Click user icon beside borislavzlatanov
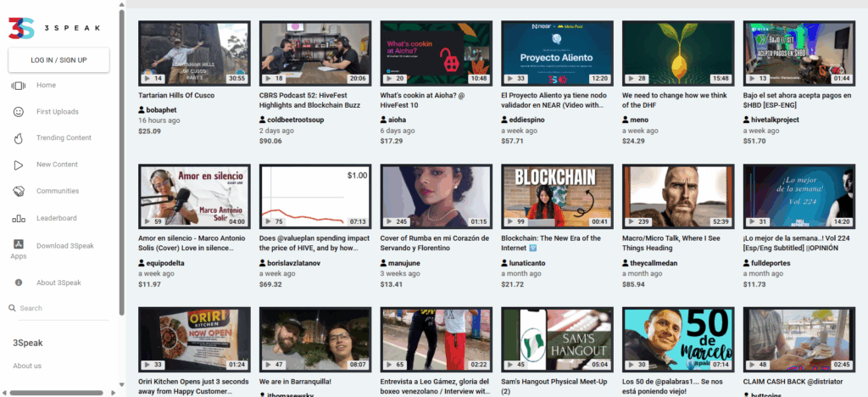Viewport: 868px width, 397px height. click(263, 263)
